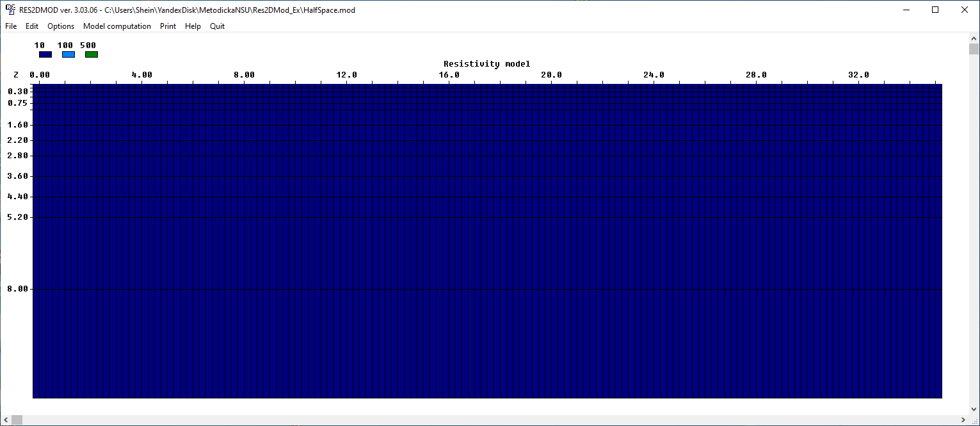Click the 'Resistivity model' title text
The height and width of the screenshot is (426, 980).
487,64
